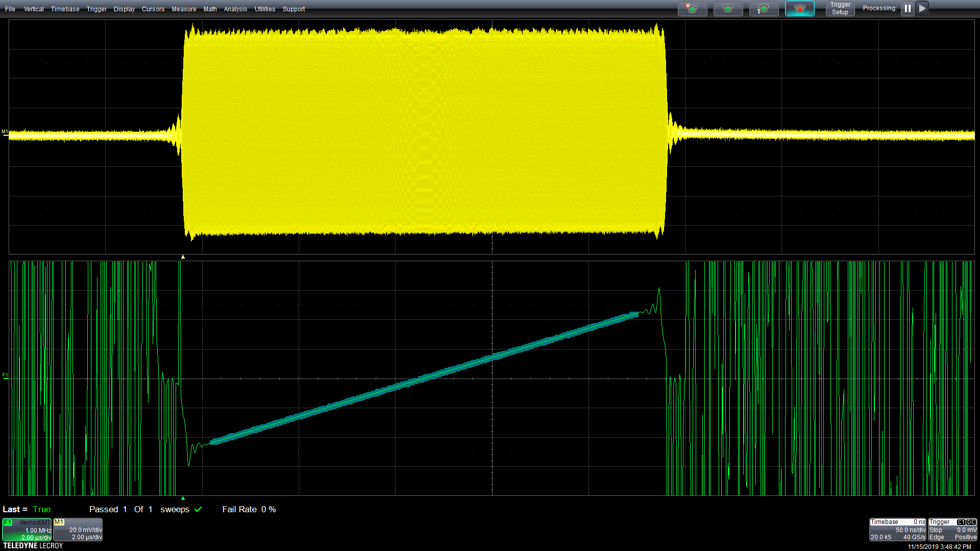Open the Measure menu
980x551 pixels.
(184, 9)
